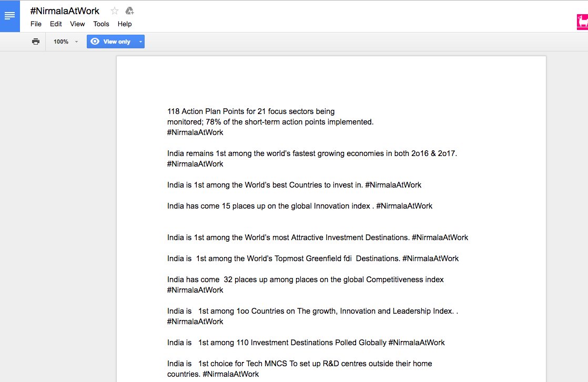
Task: Click the add to Drive icon
Action: tap(130, 11)
